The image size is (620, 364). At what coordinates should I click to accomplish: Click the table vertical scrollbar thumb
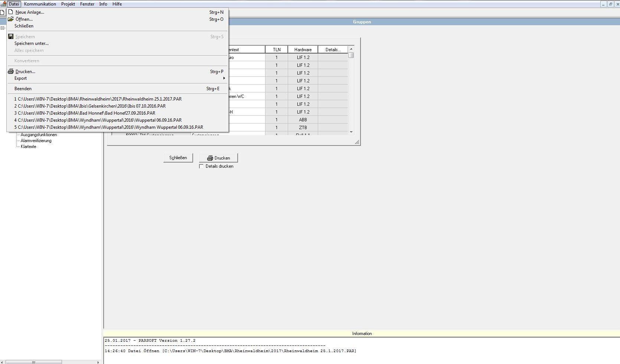(x=351, y=55)
